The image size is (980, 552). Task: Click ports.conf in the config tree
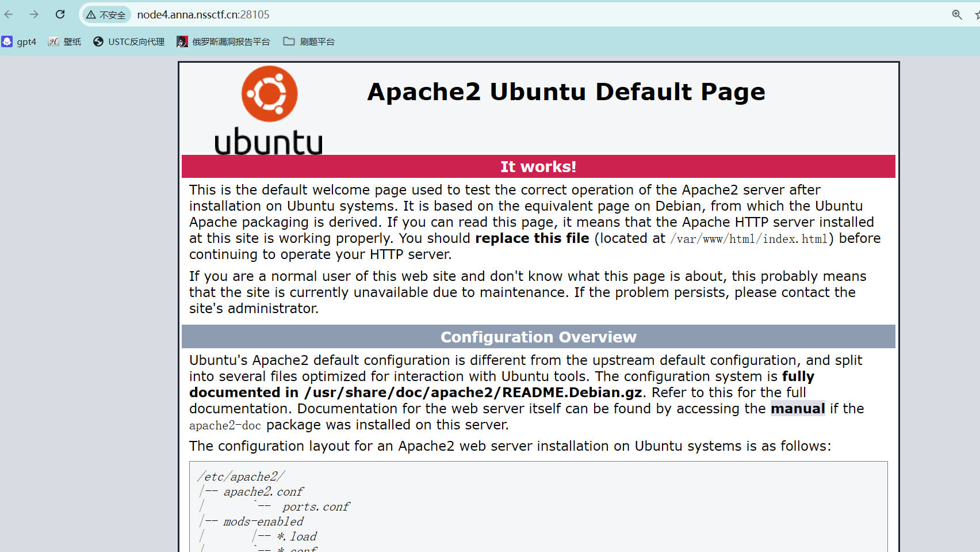315,507
